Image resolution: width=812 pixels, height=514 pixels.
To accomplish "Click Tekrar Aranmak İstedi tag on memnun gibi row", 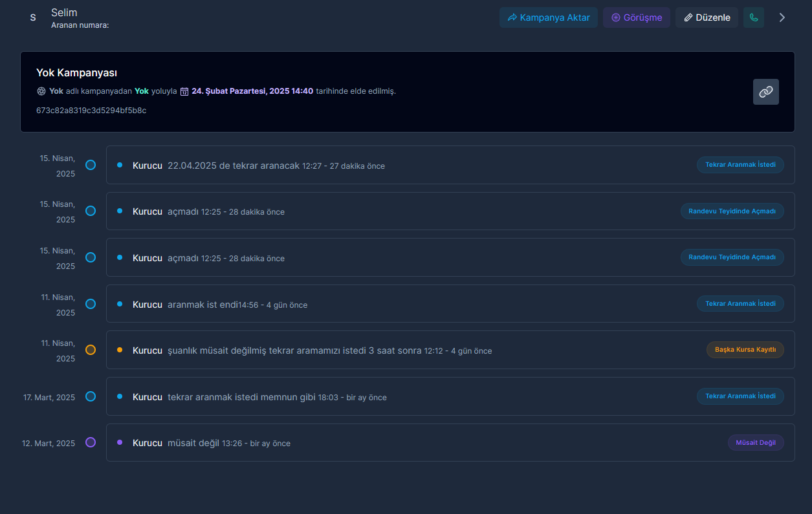I will (740, 396).
